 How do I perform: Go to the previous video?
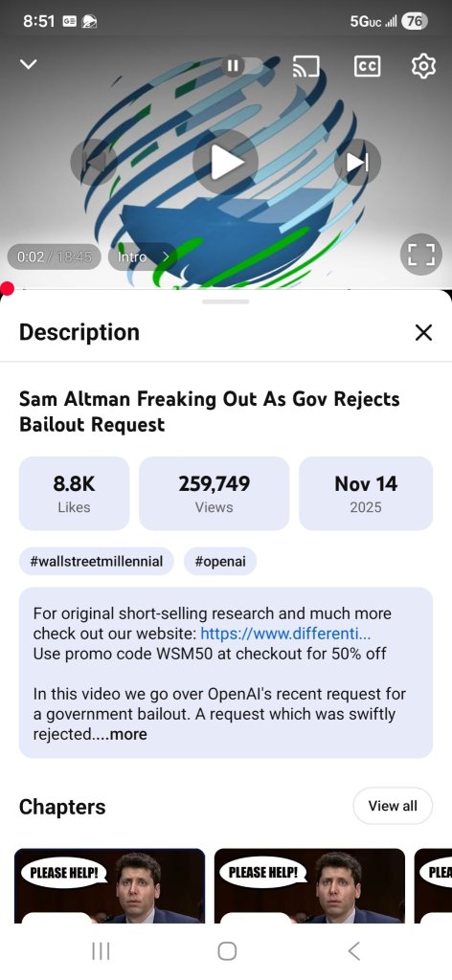coord(94,163)
